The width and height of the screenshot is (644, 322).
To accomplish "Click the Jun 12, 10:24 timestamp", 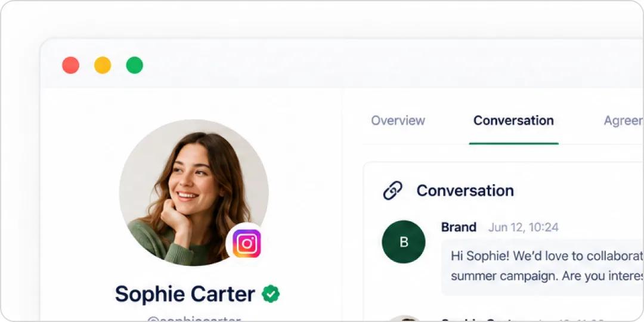I will (524, 228).
